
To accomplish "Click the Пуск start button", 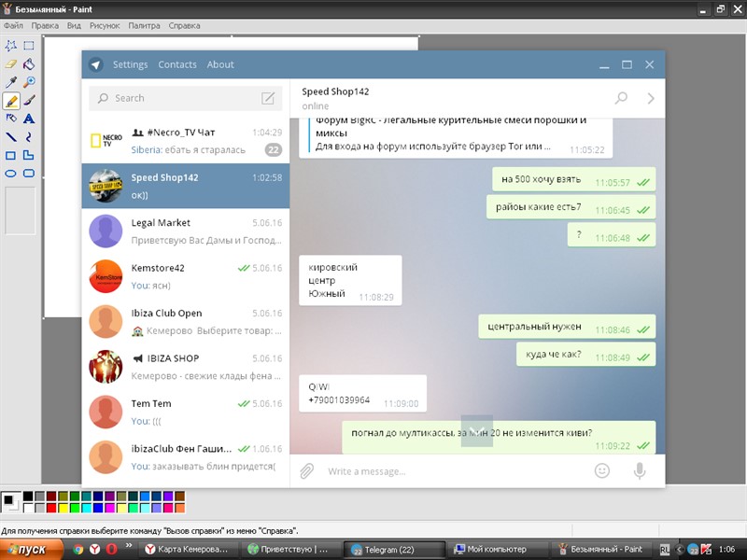I will click(x=32, y=549).
